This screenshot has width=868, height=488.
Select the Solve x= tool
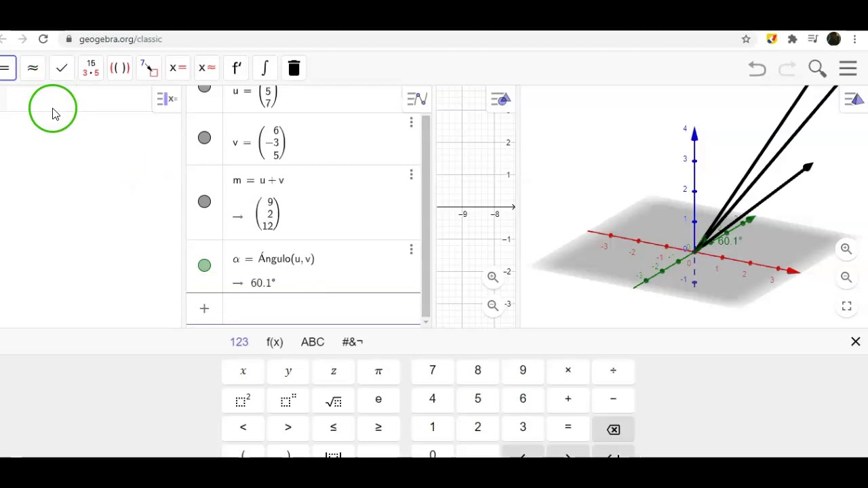click(178, 68)
